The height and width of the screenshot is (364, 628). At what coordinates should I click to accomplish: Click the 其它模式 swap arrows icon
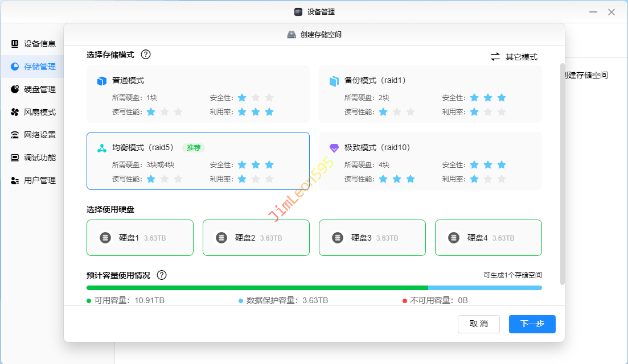[495, 57]
